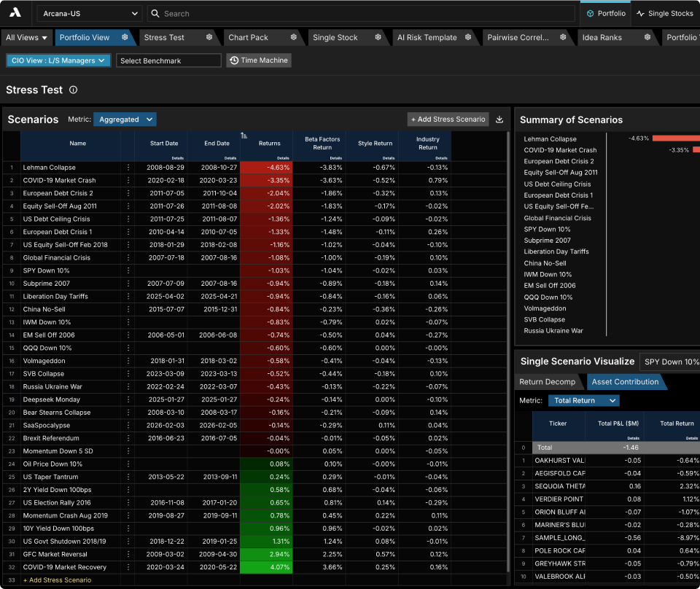Click the Time Machine clock button
700x589 pixels.
(x=259, y=61)
